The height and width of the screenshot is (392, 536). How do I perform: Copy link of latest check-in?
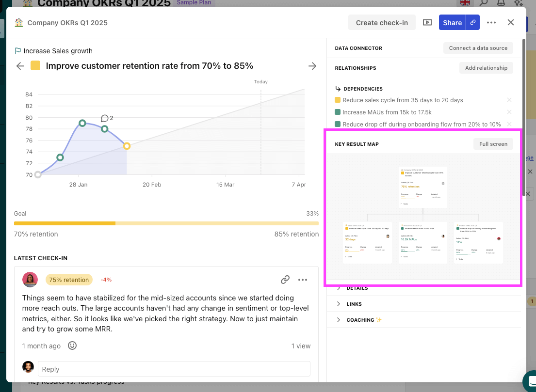[285, 280]
